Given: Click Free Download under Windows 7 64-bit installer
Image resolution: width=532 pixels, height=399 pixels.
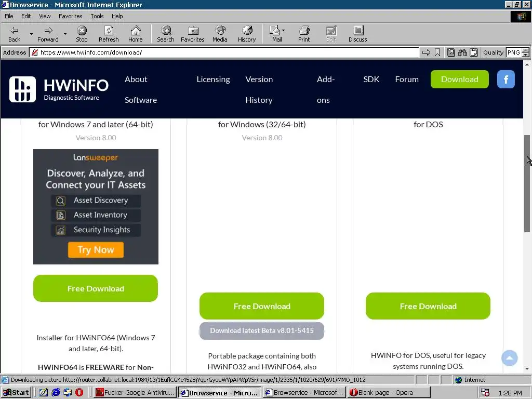Looking at the screenshot, I should click(96, 288).
